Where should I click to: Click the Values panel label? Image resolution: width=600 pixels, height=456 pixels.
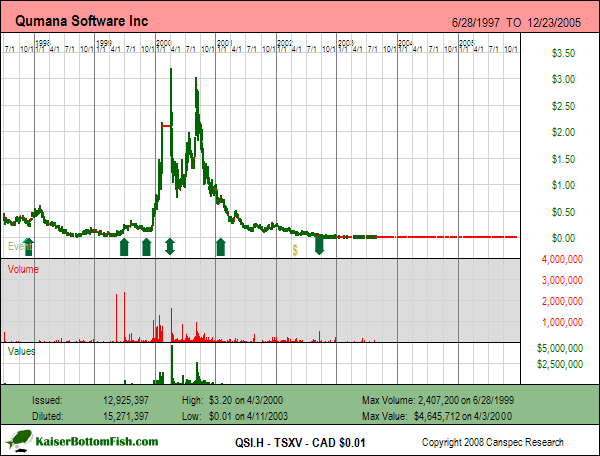[21, 351]
